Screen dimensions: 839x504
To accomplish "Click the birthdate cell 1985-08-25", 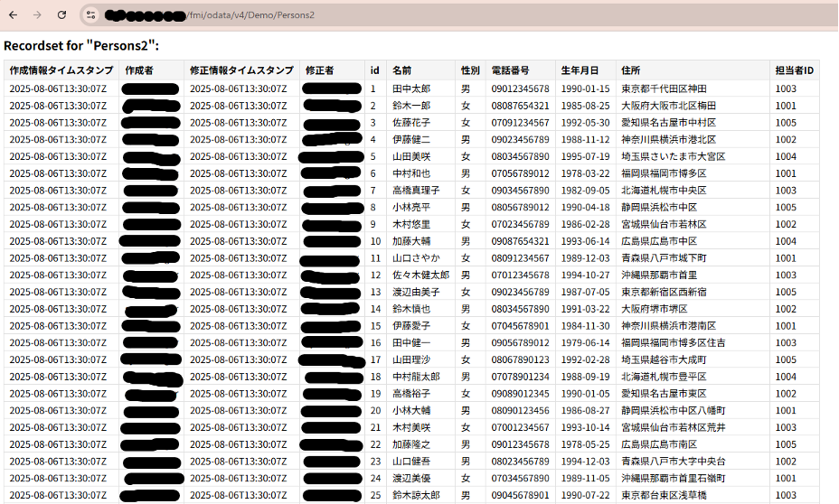I will (x=585, y=106).
